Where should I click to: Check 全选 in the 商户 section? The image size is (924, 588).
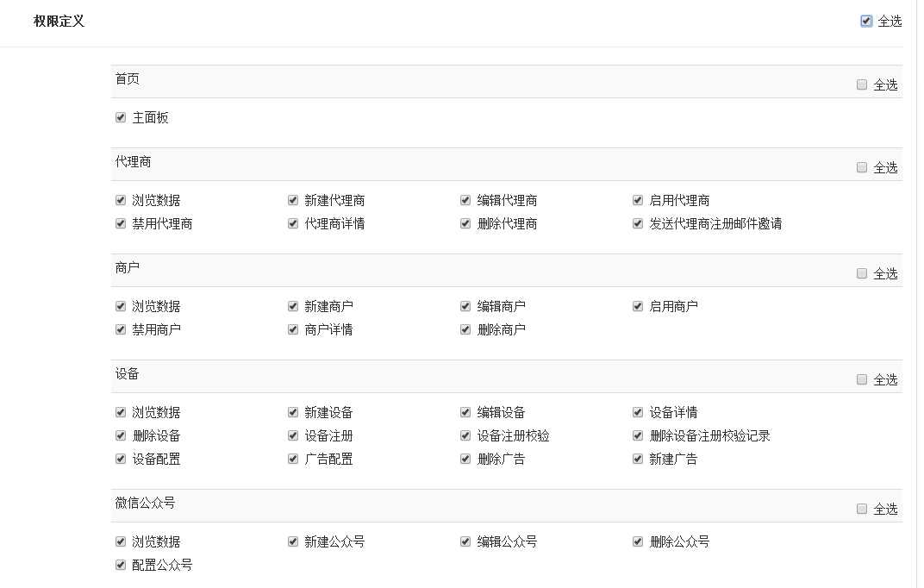coord(862,273)
